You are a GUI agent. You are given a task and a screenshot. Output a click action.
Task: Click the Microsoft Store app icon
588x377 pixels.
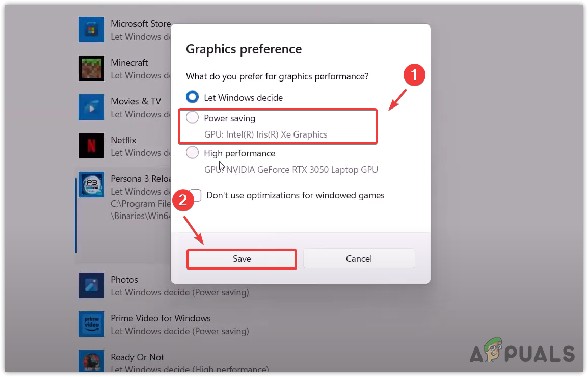[x=92, y=30]
